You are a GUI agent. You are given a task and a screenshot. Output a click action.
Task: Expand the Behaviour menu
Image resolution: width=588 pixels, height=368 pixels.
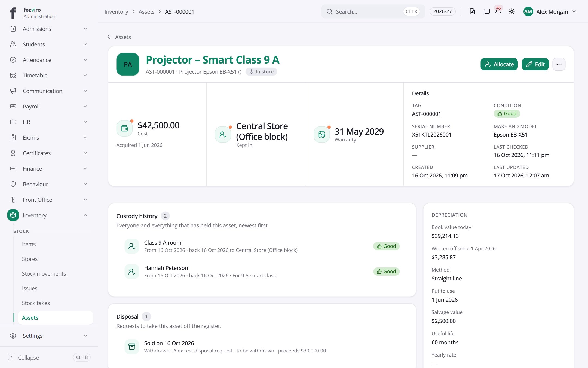click(x=49, y=184)
